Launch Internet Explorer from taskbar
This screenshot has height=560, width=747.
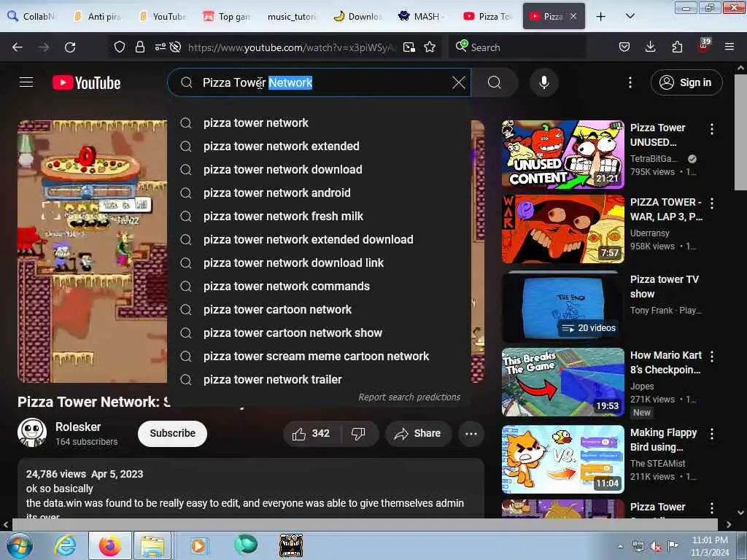[x=65, y=545]
